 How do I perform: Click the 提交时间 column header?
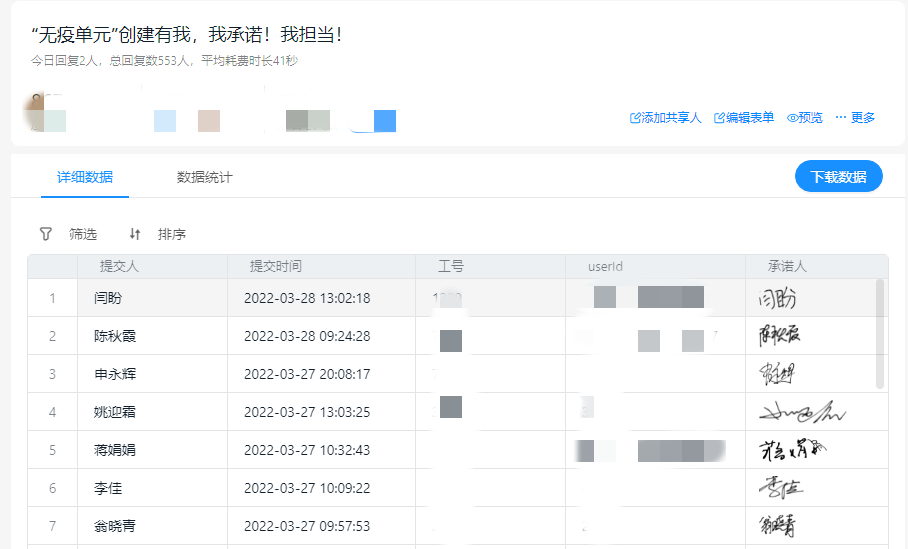(x=276, y=266)
